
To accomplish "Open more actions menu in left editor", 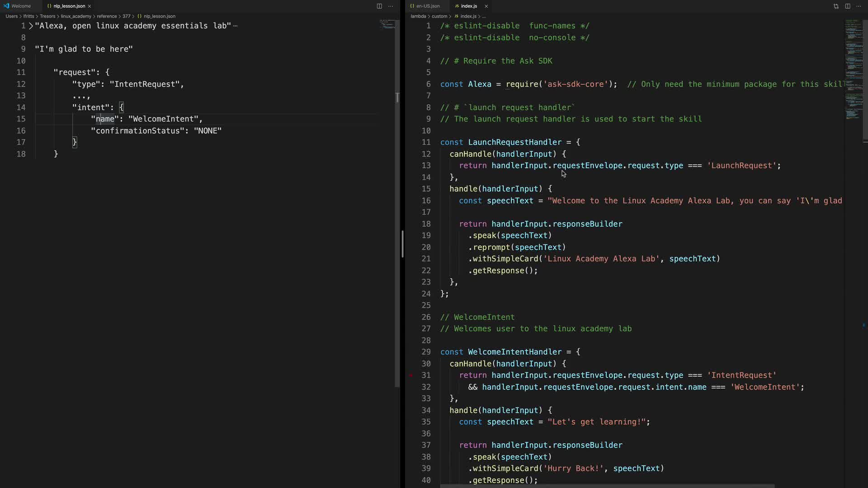I will coord(391,6).
